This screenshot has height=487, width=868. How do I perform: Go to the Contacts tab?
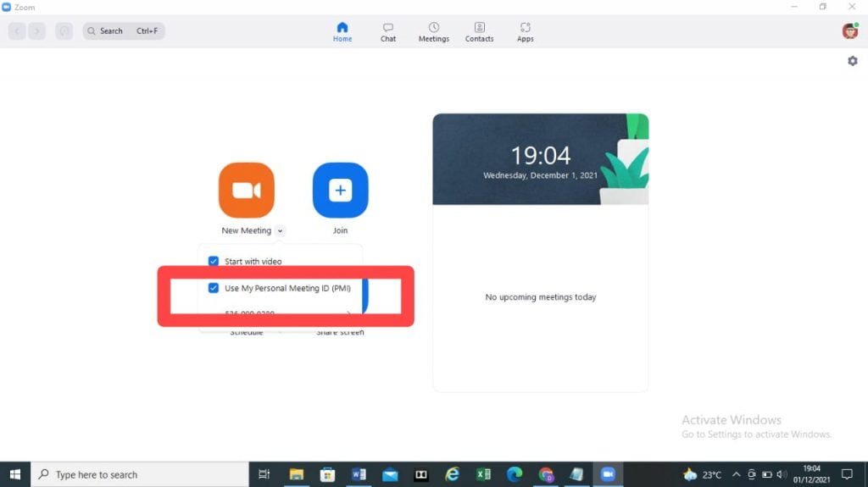[x=479, y=32]
